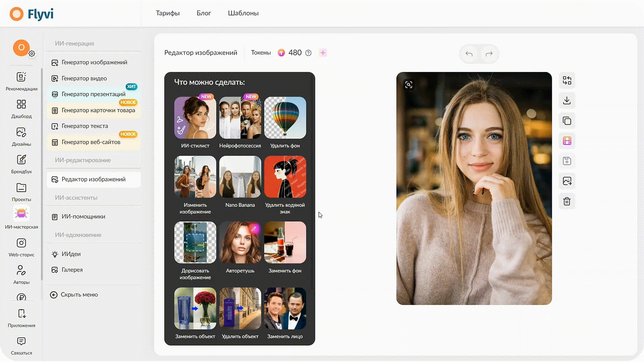Image resolution: width=644 pixels, height=362 pixels.
Task: Click the tokens help question mark
Action: click(x=308, y=53)
